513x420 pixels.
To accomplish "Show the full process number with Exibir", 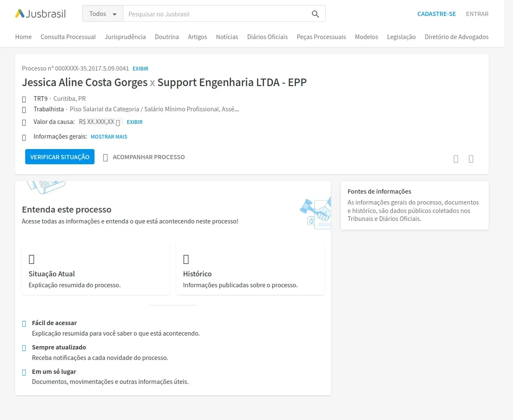I will pos(141,68).
